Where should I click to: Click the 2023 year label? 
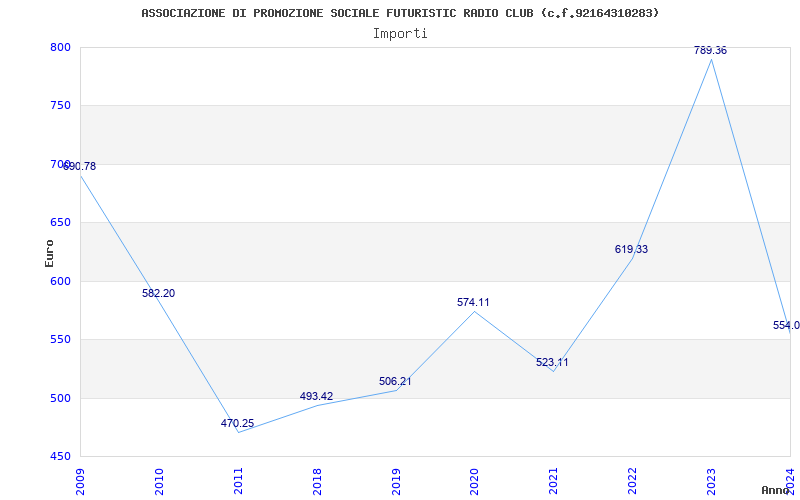click(711, 481)
